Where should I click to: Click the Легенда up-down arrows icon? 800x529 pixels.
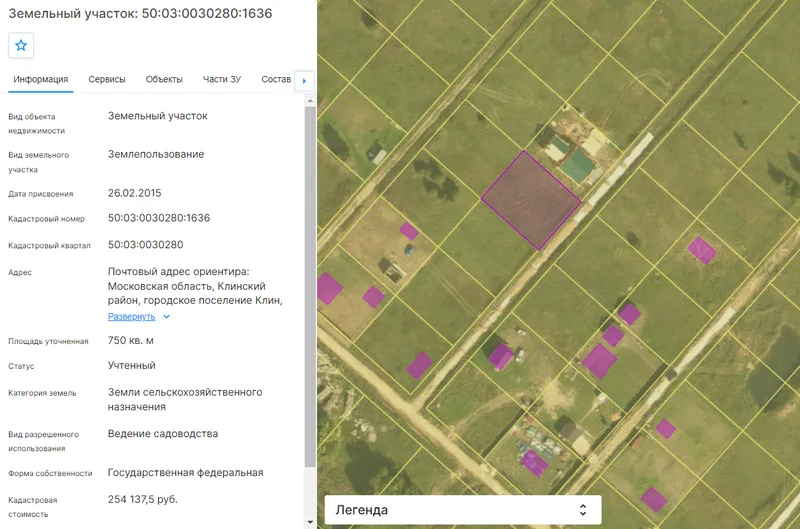[x=583, y=510]
